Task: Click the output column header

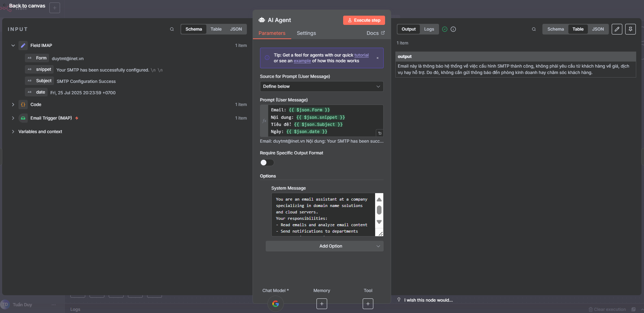Action: 515,57
